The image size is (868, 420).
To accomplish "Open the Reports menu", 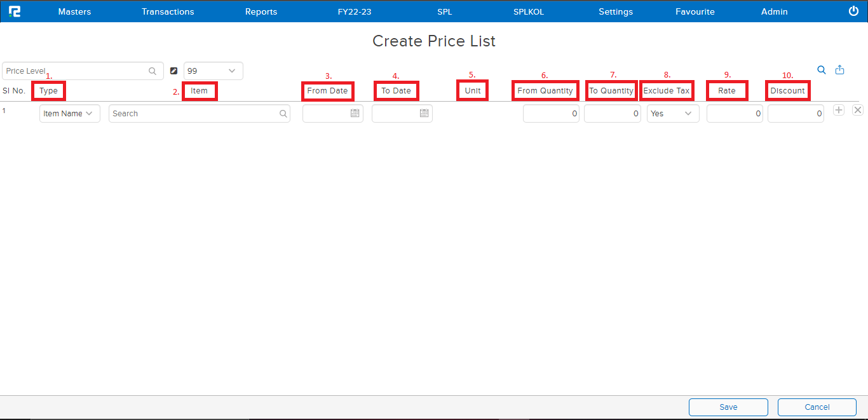I will (261, 11).
